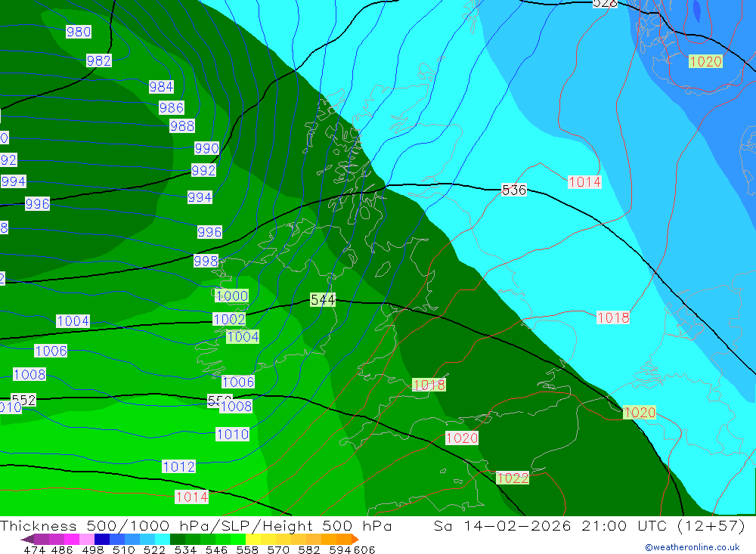This screenshot has height=554, width=756.
Task: Select the 544 height contour label
Action: [x=323, y=300]
